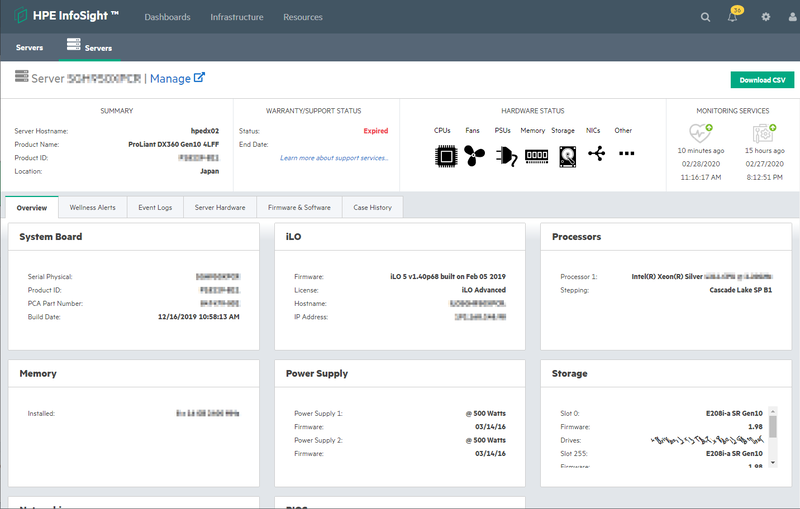Open the Resources menu
The height and width of the screenshot is (509, 800).
pyautogui.click(x=303, y=17)
